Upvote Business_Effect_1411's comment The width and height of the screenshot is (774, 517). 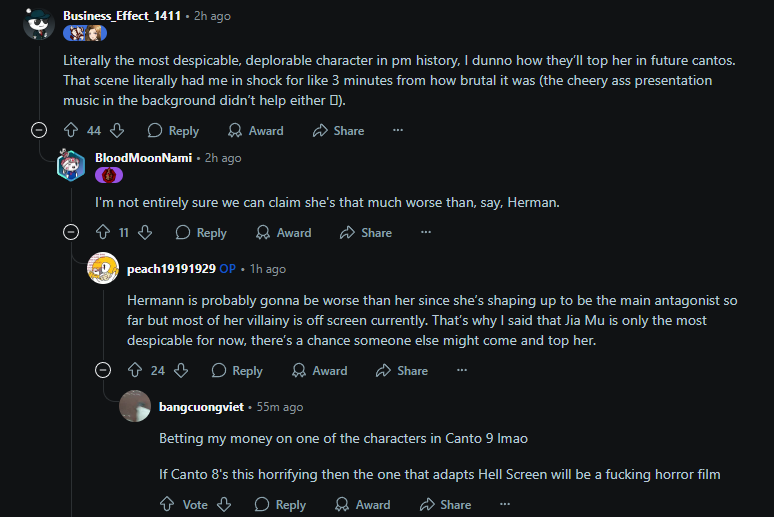click(70, 130)
